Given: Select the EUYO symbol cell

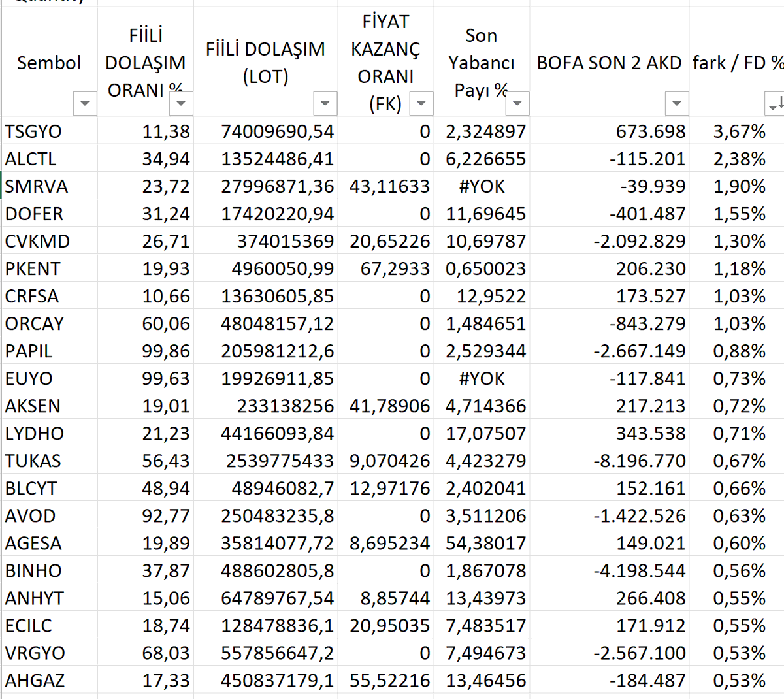Looking at the screenshot, I should 50,378.
